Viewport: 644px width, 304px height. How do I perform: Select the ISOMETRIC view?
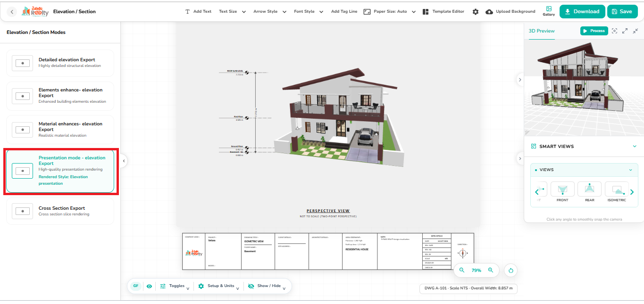(x=617, y=192)
